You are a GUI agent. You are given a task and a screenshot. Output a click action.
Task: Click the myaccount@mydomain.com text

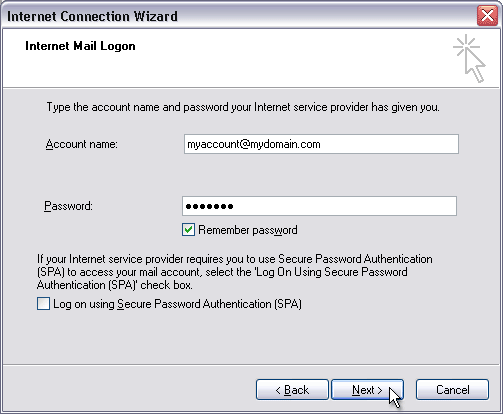pyautogui.click(x=254, y=144)
